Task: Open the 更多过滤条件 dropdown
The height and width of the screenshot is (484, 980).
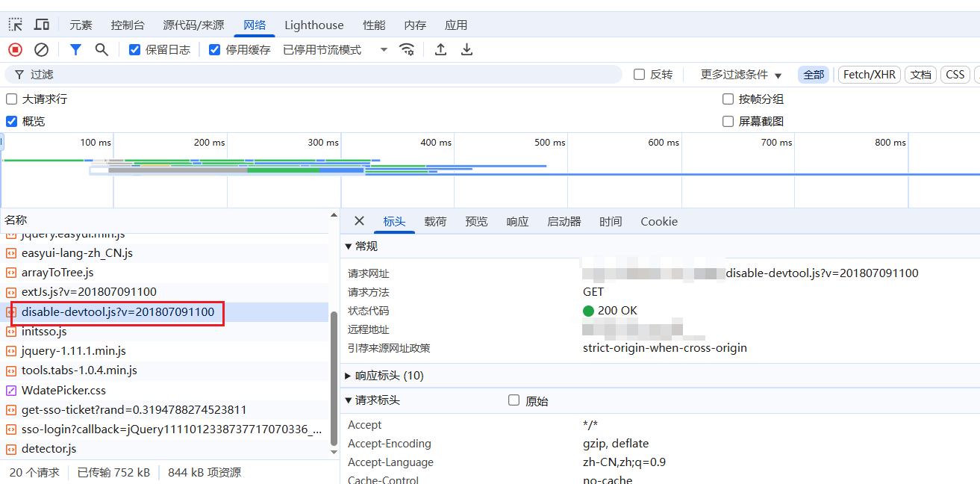Action: (x=740, y=75)
